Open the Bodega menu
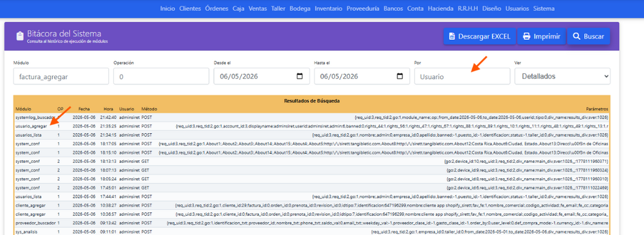 pyautogui.click(x=300, y=8)
